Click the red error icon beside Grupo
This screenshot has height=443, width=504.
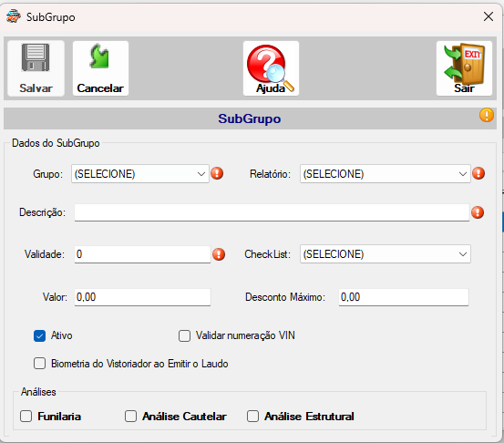217,173
